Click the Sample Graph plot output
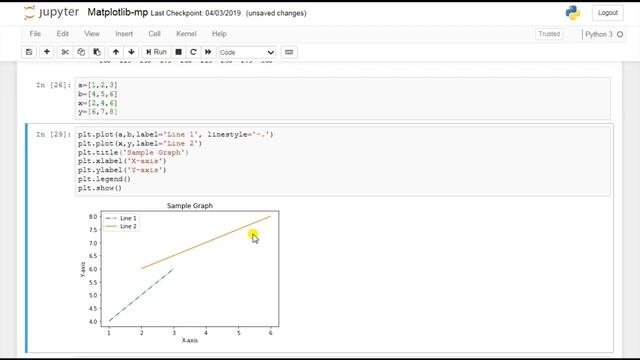640x360 pixels. [180, 273]
